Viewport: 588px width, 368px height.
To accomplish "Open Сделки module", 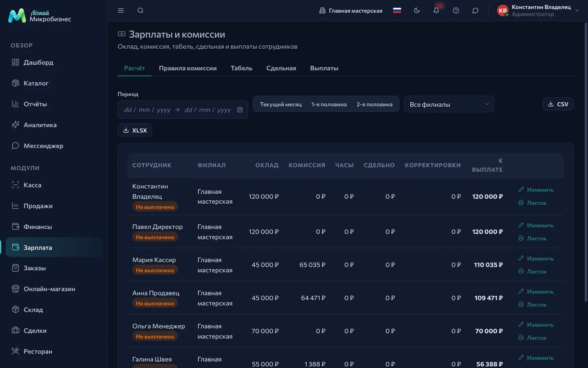I will click(x=54, y=330).
